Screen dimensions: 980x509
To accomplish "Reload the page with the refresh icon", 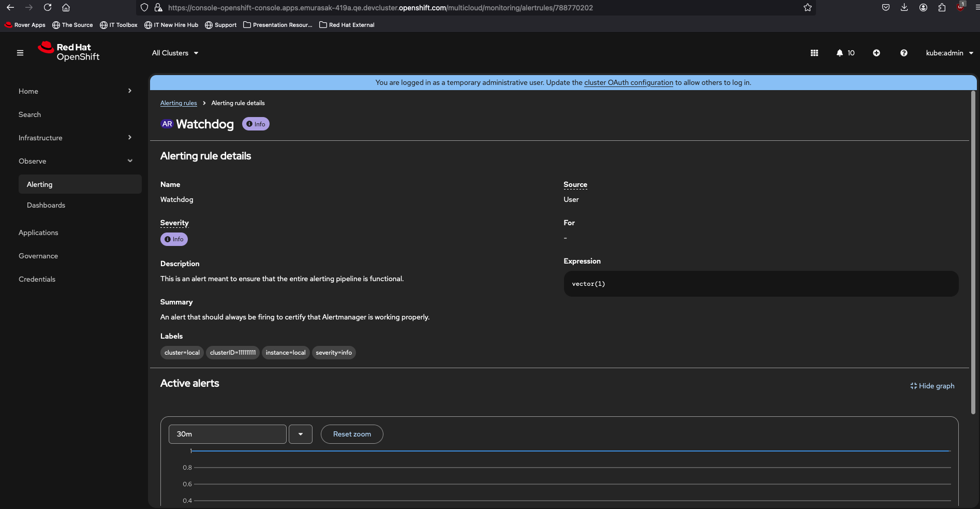I will [x=48, y=7].
